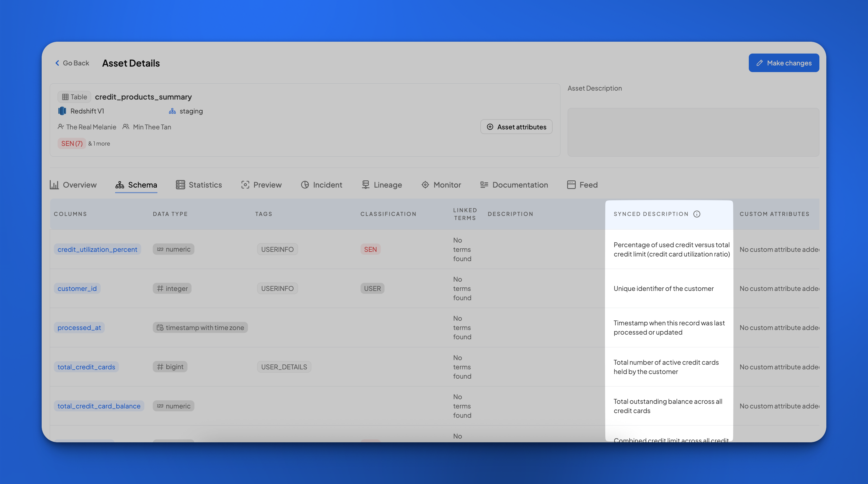Select the customer_id column link

coord(77,289)
